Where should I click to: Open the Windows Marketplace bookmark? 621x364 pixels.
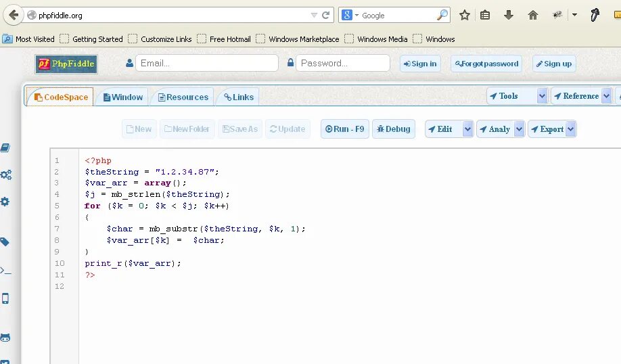298,39
